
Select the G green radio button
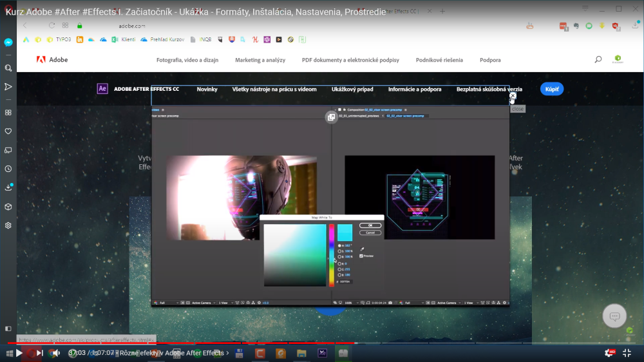coord(340,269)
